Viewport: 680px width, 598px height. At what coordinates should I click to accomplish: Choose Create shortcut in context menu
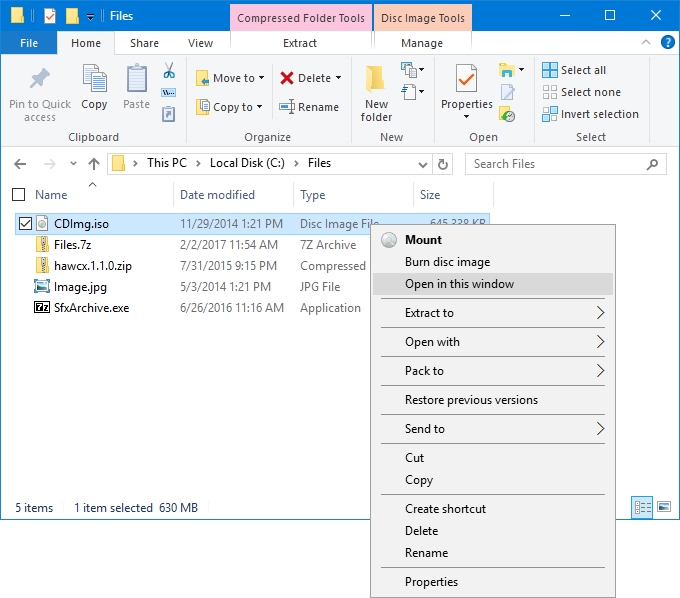[493, 509]
